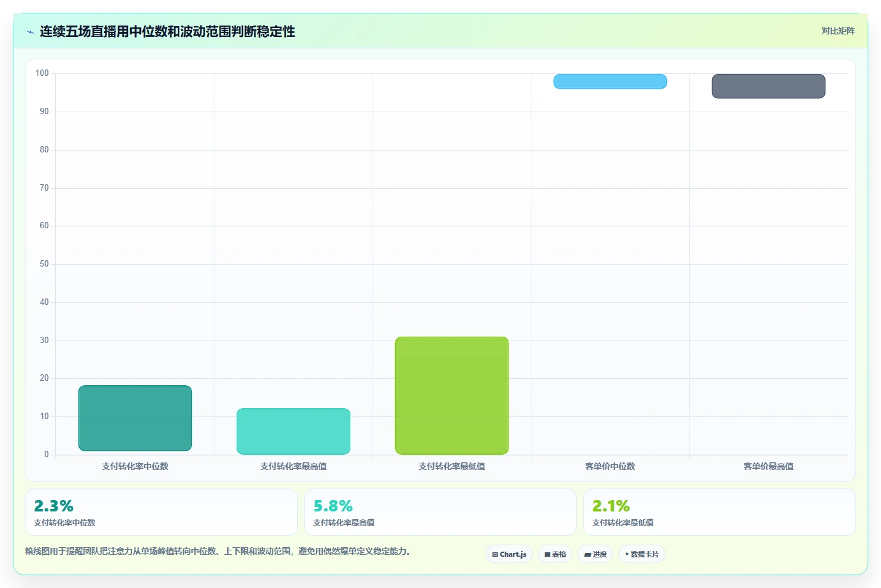
Task: Click the lightning icon beside the title
Action: (30, 32)
